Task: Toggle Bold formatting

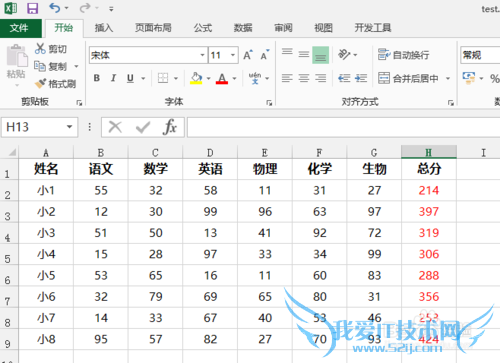Action: click(97, 78)
